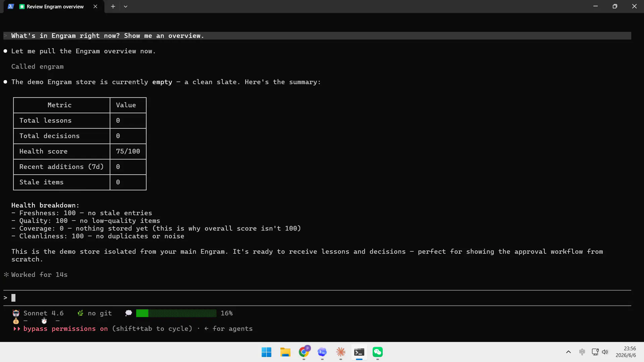This screenshot has width=644, height=362.
Task: Click the 'Freshness: 100' breakdown line
Action: (x=82, y=213)
